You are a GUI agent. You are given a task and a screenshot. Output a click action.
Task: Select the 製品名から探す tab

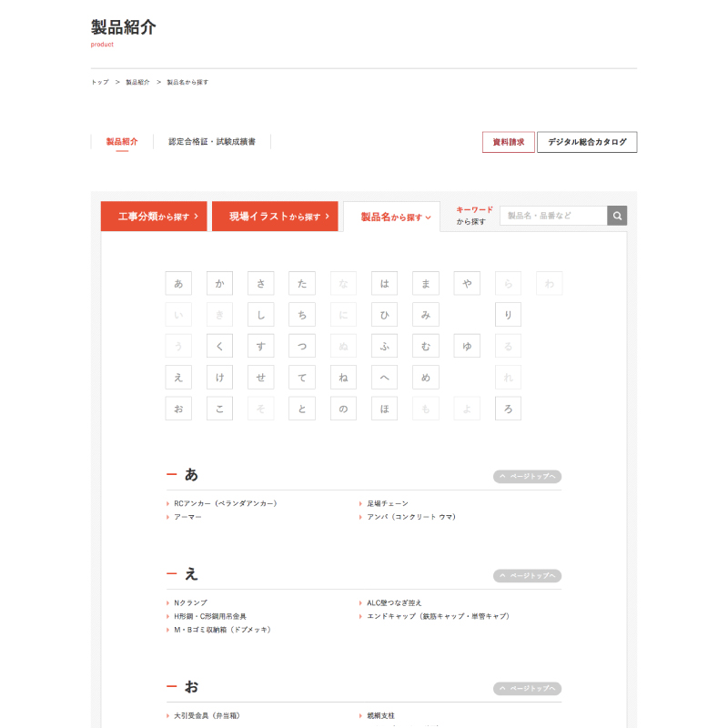[x=392, y=217]
